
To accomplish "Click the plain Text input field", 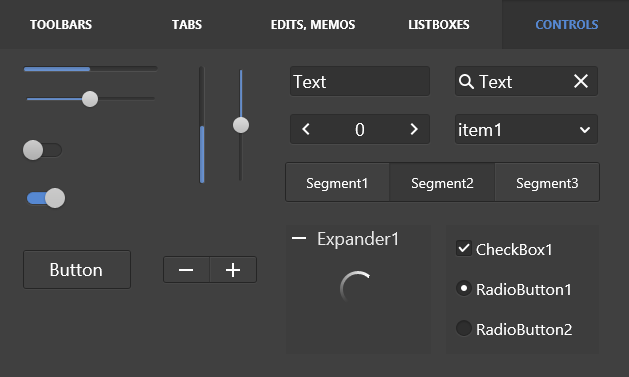I will click(x=360, y=81).
